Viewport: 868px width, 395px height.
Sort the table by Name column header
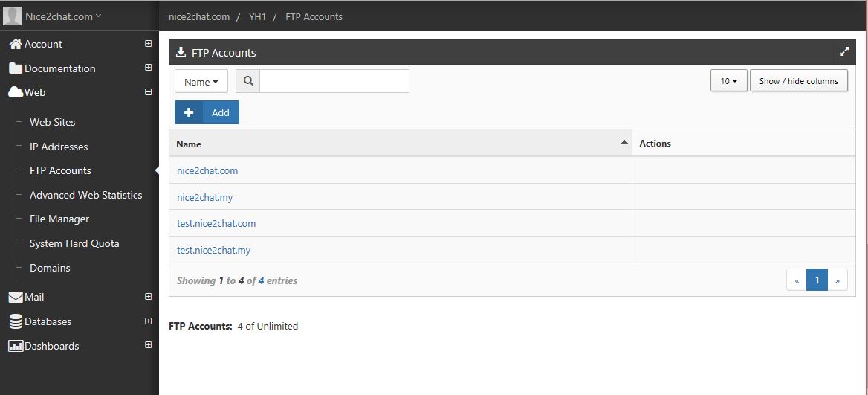click(401, 144)
